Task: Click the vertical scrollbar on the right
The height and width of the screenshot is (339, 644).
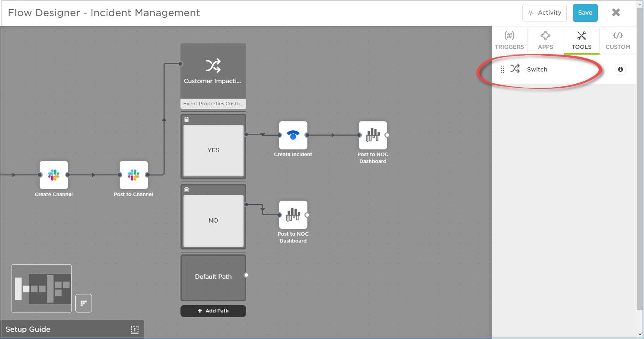Action: pos(640,158)
